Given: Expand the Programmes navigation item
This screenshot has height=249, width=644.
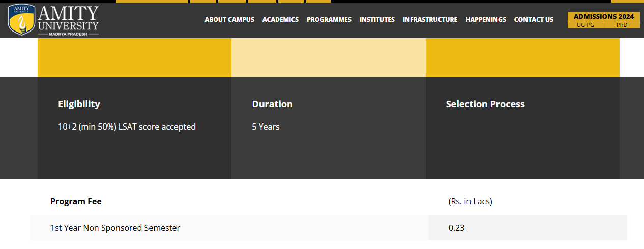Looking at the screenshot, I should pos(329,20).
